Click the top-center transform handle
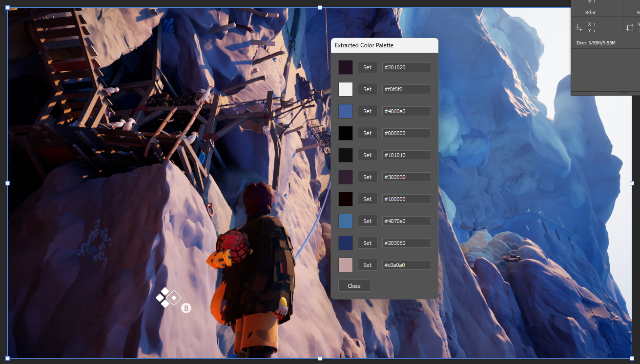 point(320,7)
